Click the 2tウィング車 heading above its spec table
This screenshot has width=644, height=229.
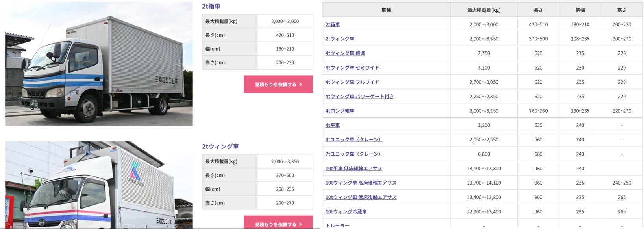(220, 147)
